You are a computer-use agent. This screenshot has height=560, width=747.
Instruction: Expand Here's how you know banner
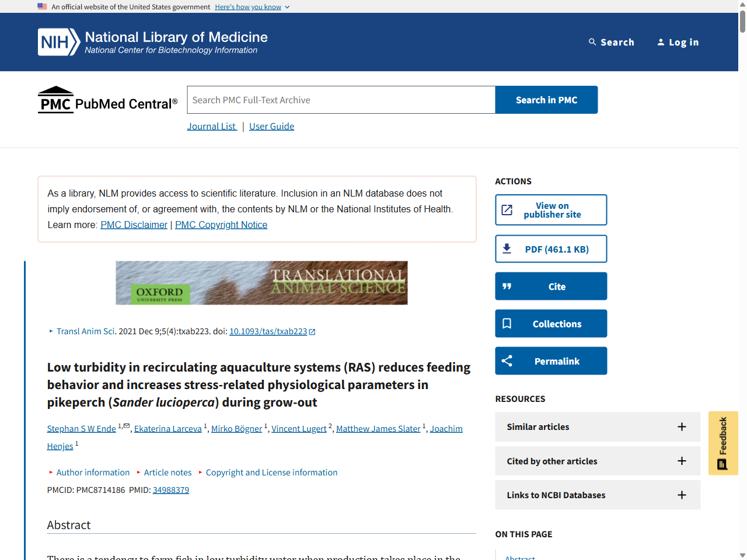pyautogui.click(x=252, y=6)
